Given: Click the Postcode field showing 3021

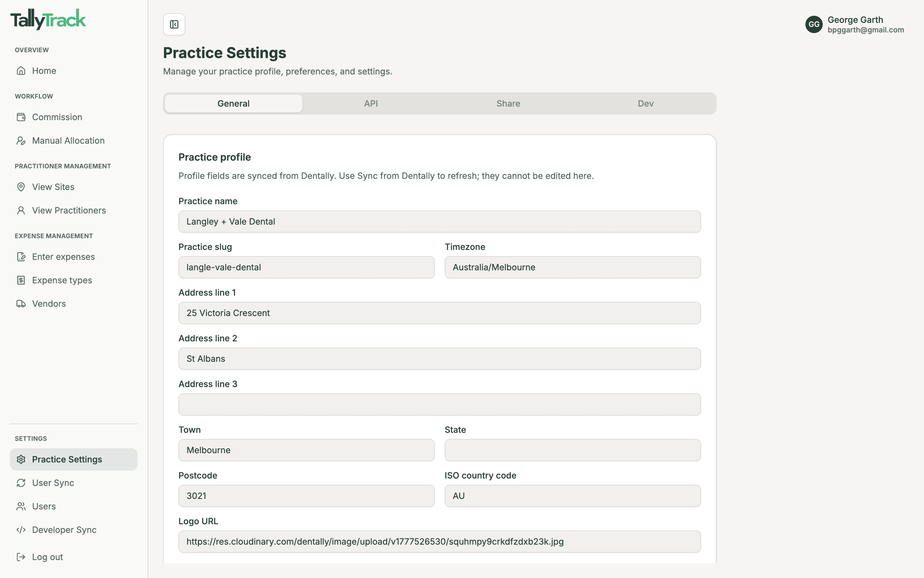Looking at the screenshot, I should click(x=306, y=496).
